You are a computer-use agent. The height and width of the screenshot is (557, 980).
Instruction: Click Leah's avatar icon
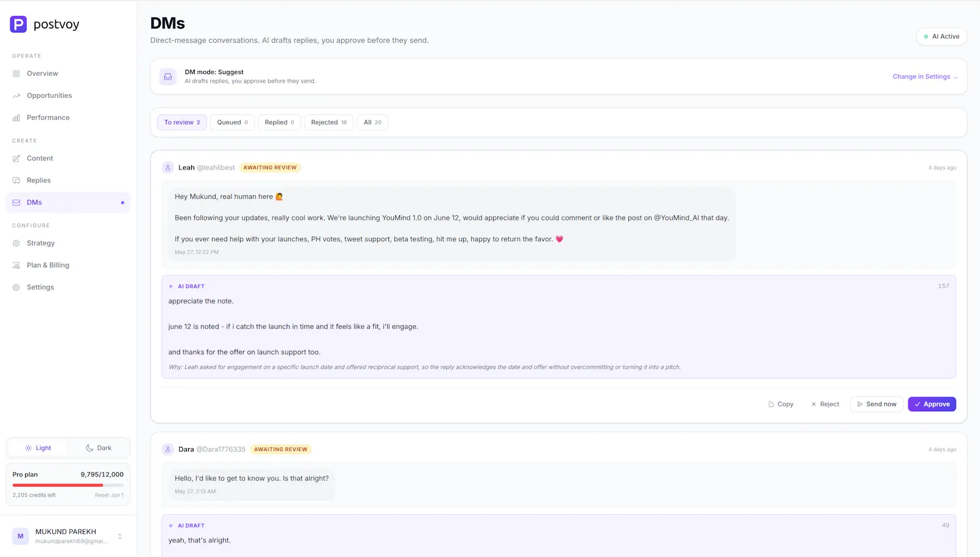pos(168,168)
